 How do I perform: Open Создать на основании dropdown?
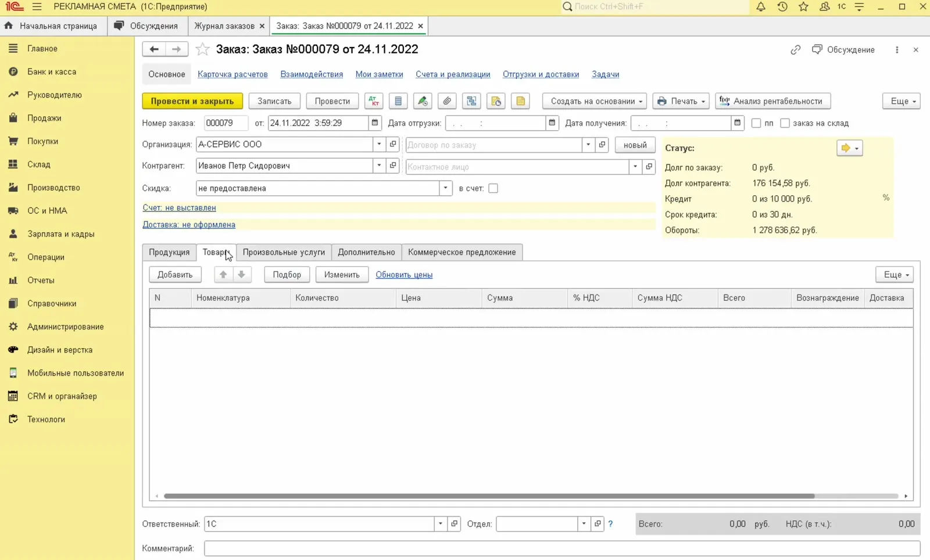point(595,101)
